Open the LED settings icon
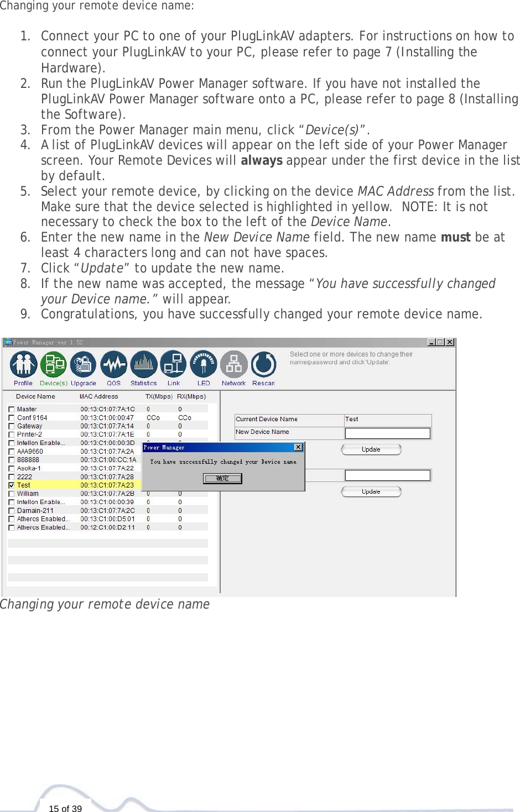This screenshot has width=520, height=812. (x=204, y=364)
